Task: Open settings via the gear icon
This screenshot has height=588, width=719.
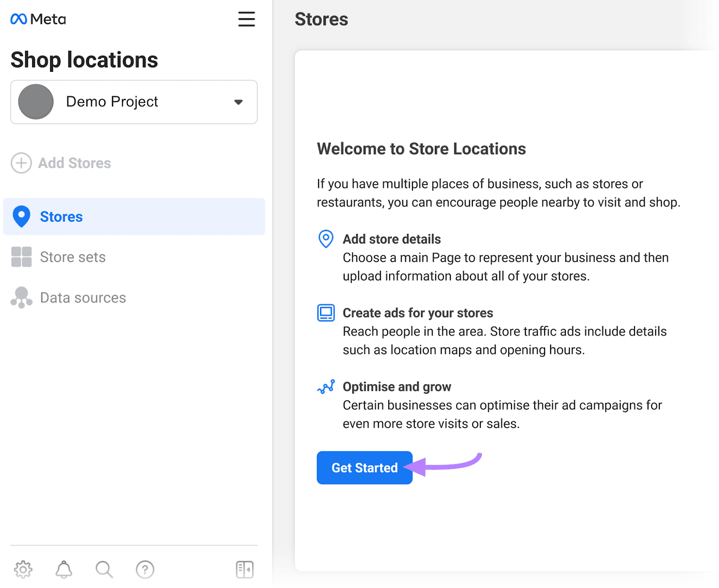Action: coord(23,569)
